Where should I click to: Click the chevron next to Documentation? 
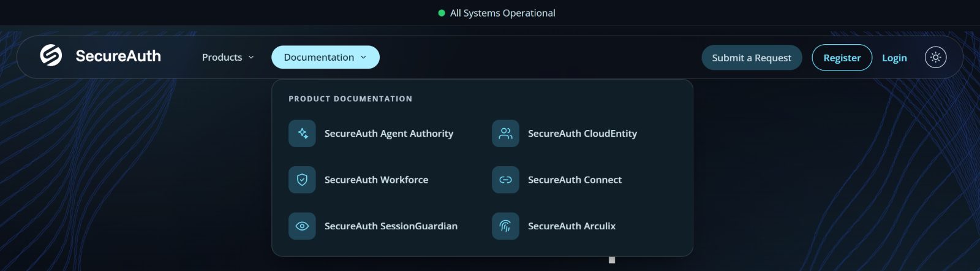363,57
